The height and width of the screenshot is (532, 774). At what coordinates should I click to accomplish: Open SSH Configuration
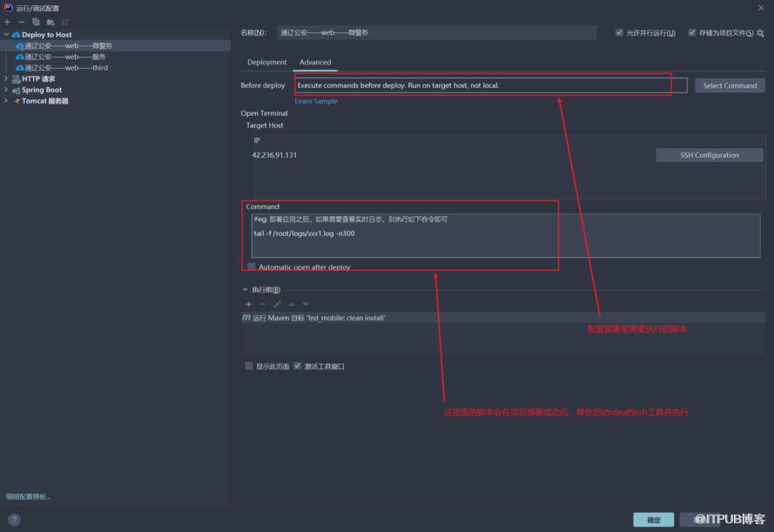click(710, 155)
